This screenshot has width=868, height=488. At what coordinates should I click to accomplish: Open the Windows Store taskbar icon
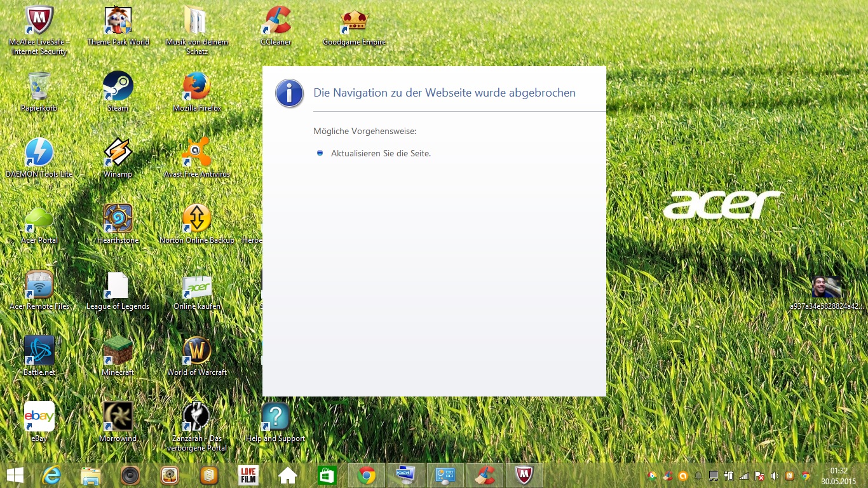(327, 475)
